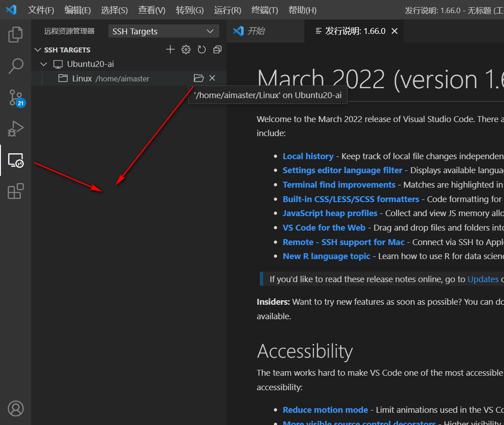The height and width of the screenshot is (425, 504).
Task: Follow the Local history link
Action: pos(308,156)
